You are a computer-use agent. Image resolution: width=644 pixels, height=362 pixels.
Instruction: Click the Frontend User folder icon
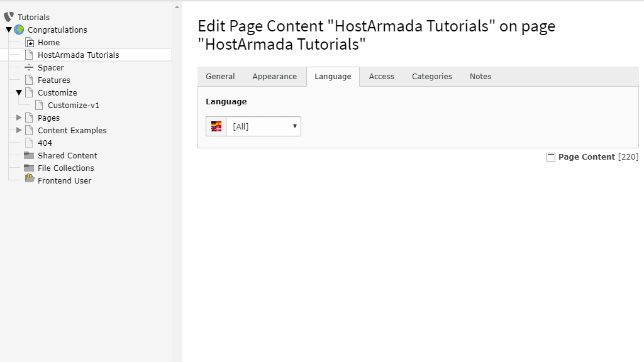(x=30, y=178)
